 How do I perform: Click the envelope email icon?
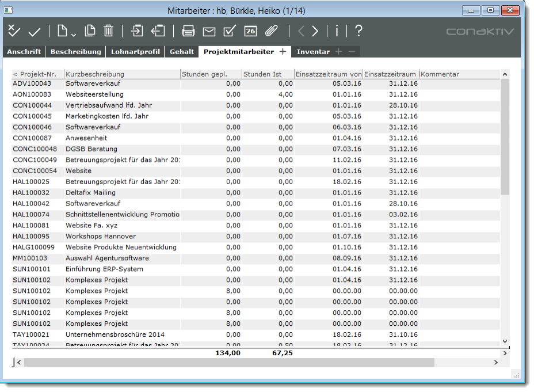209,31
